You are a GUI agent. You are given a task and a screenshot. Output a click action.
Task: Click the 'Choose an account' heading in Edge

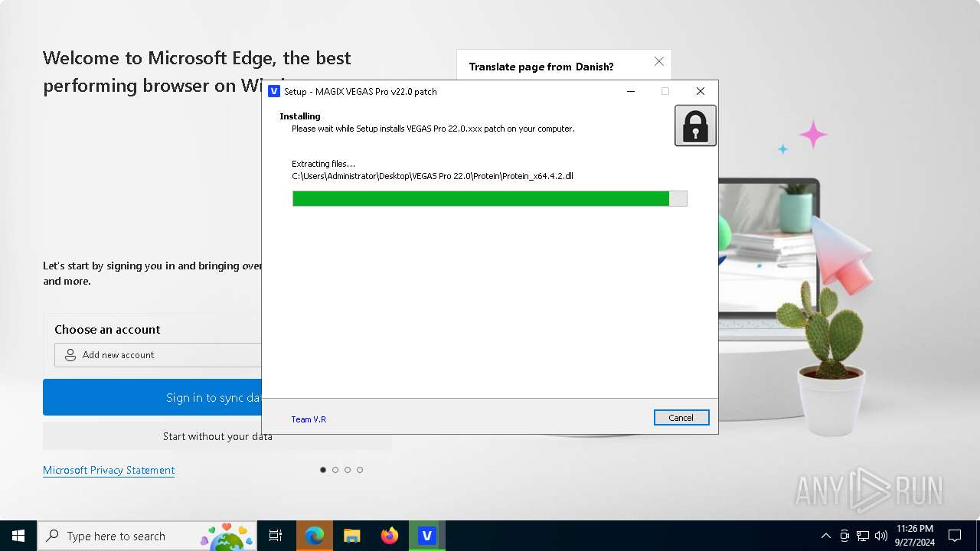point(107,329)
